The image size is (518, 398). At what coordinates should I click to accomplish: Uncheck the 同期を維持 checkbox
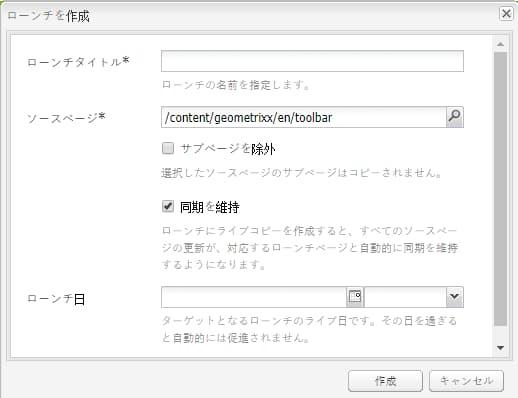[x=168, y=206]
